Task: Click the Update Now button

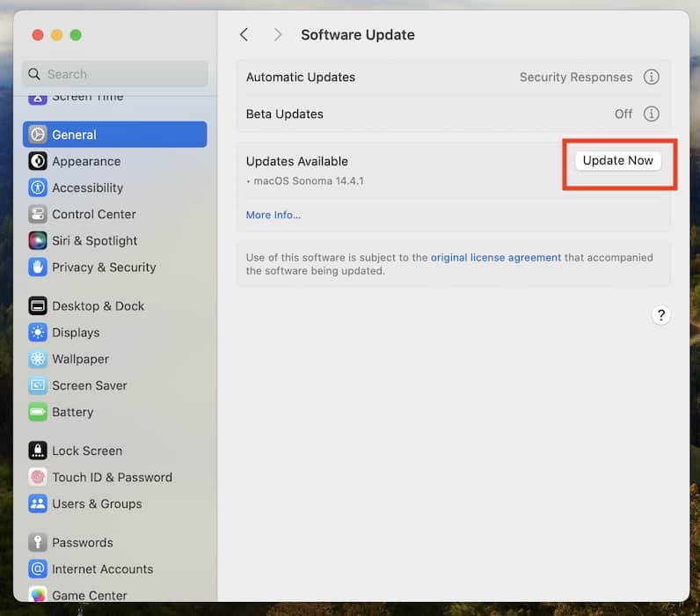Action: click(x=618, y=161)
